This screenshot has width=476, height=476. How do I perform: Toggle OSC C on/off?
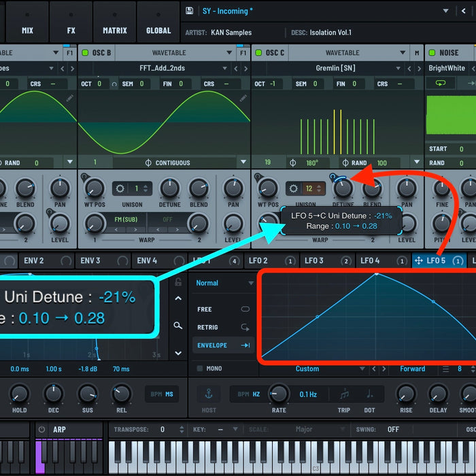[258, 53]
